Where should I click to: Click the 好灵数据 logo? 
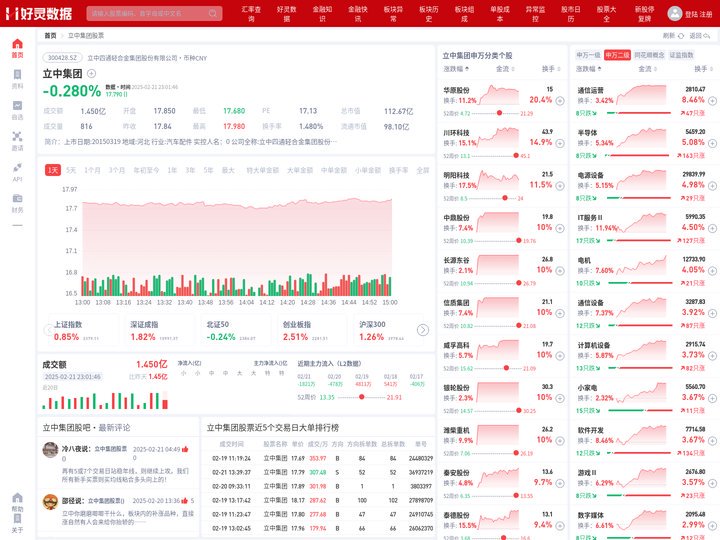point(39,13)
